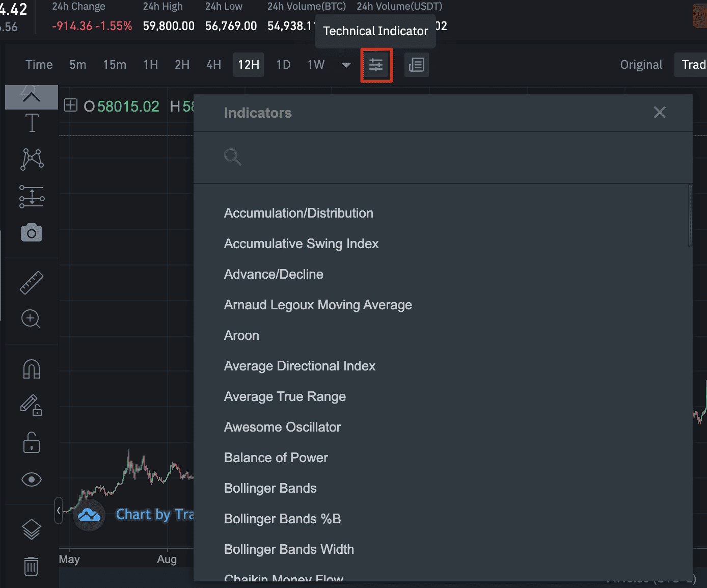The height and width of the screenshot is (588, 707).
Task: Select the 12H timeframe
Action: point(249,65)
